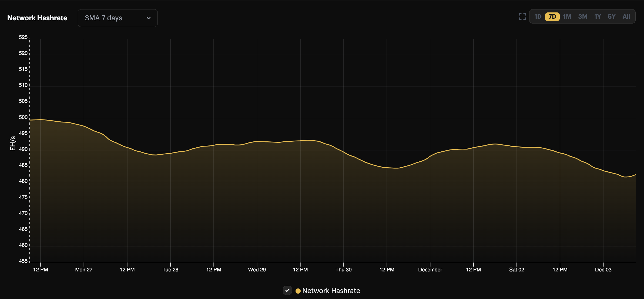Click the chevron icon in the SMA selector
The height and width of the screenshot is (299, 644).
point(149,18)
